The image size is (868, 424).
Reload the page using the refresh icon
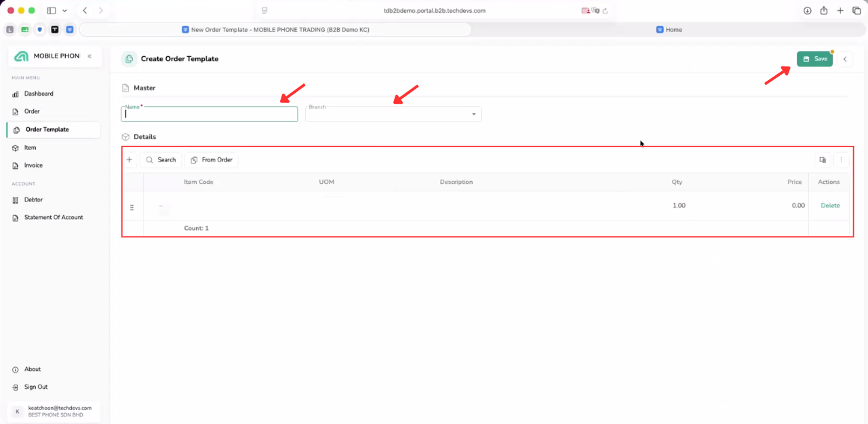tap(605, 11)
